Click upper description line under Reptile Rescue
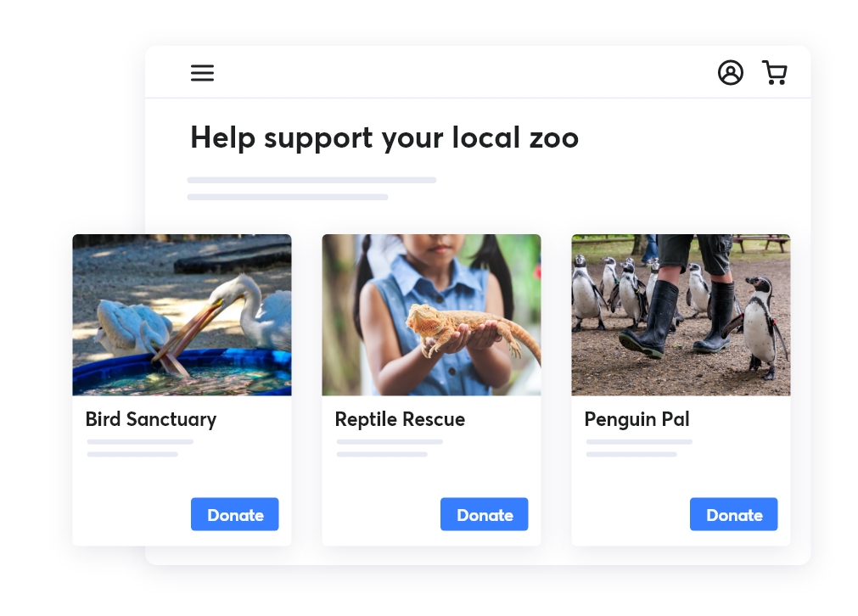858x616 pixels. 390,442
